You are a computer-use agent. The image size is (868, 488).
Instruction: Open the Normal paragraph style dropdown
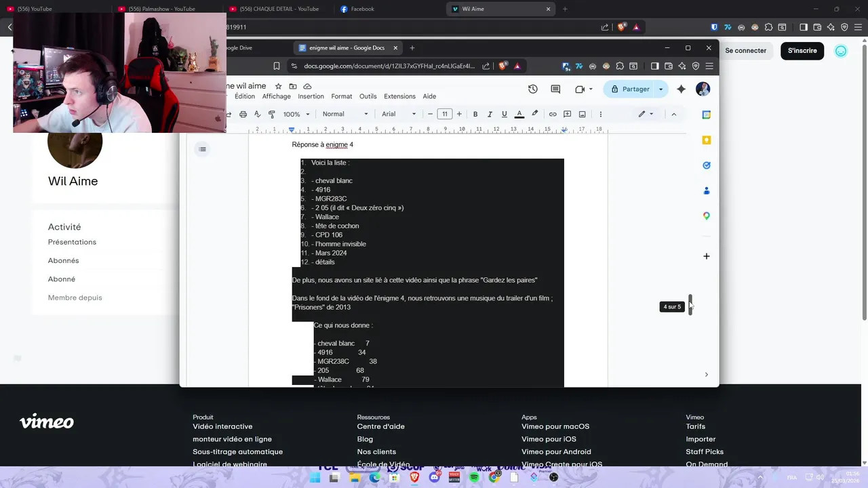(345, 114)
